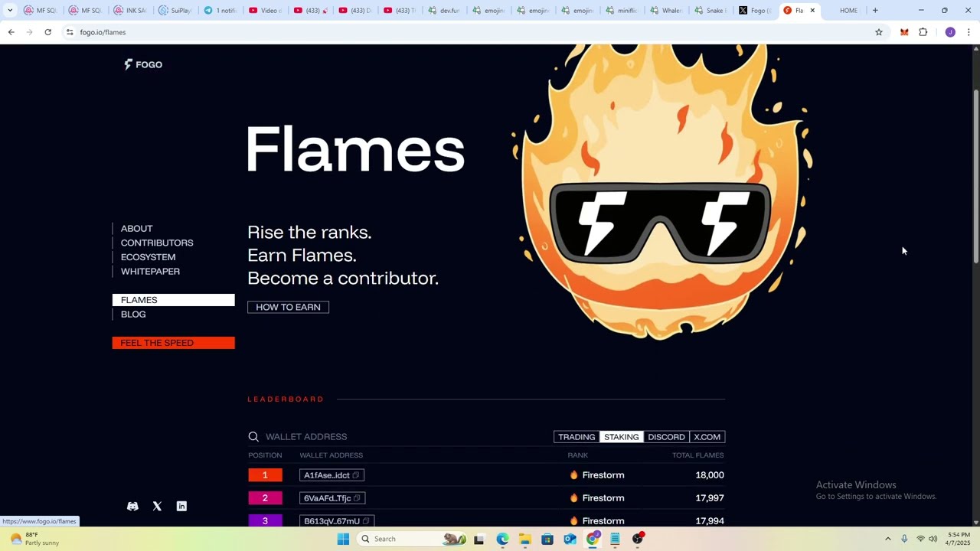
Task: Open the ABOUT menu item
Action: (x=136, y=229)
